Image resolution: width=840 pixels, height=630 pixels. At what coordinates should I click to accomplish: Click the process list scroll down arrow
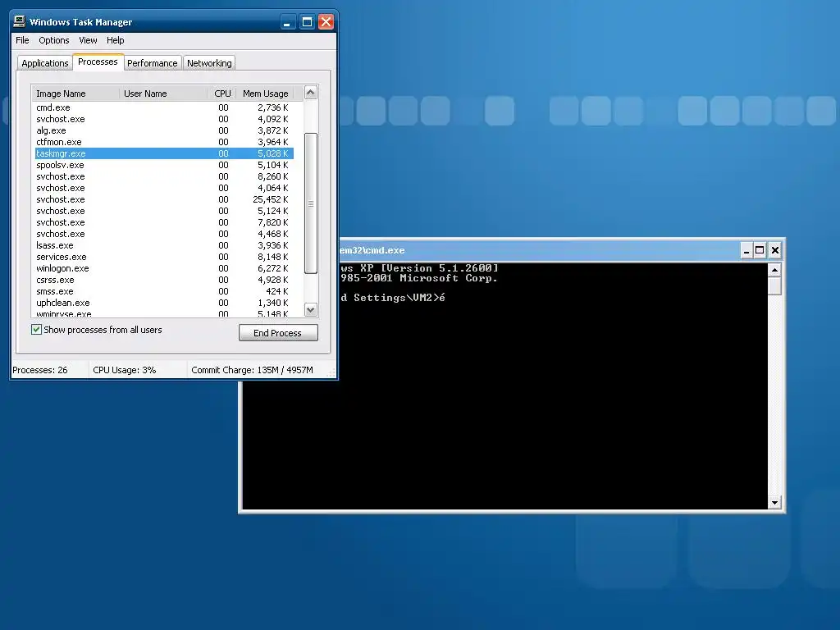[x=311, y=309]
